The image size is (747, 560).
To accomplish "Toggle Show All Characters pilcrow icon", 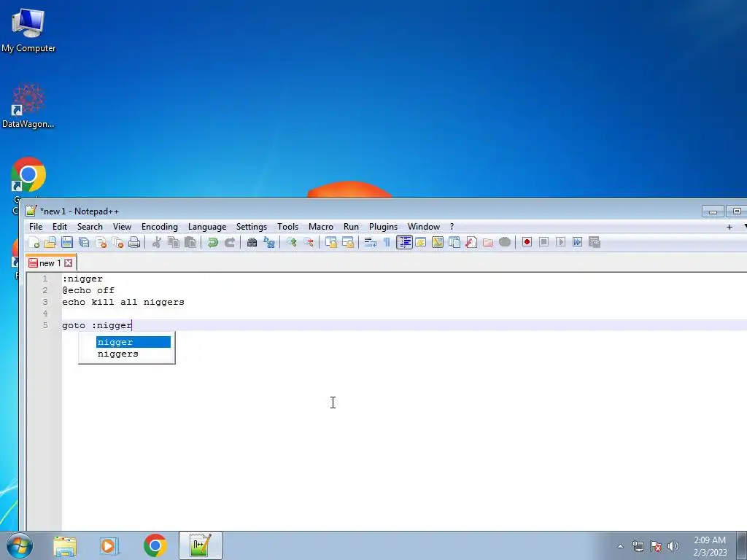I will (387, 242).
